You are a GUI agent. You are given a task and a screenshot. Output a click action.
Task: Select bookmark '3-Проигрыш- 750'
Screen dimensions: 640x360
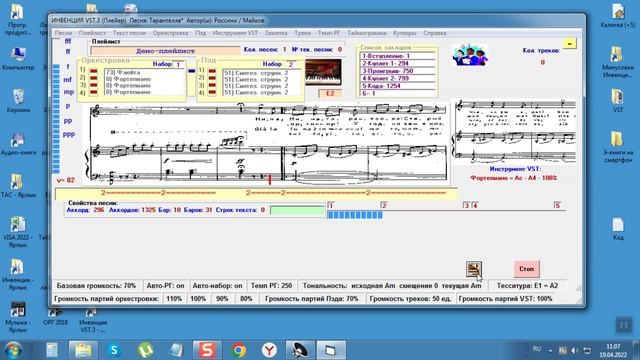397,71
